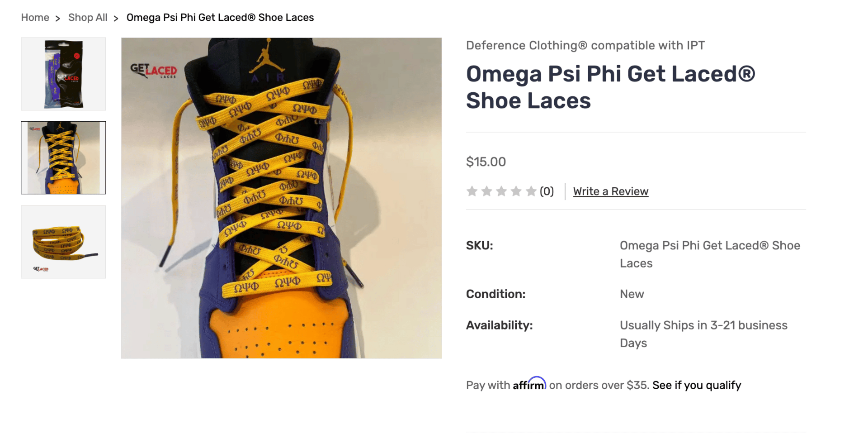Click current page breadcrumb for Shoe Laces
This screenshot has height=434, width=868.
[220, 18]
